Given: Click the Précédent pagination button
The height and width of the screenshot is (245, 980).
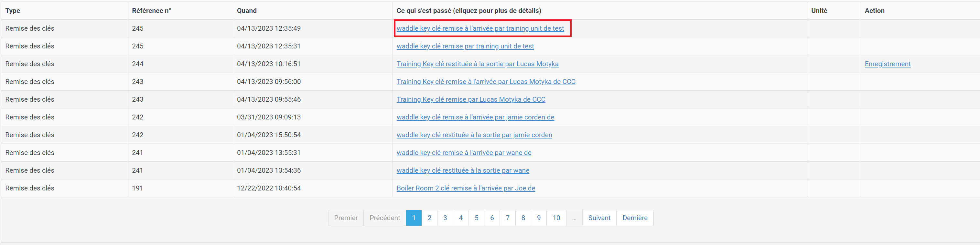Looking at the screenshot, I should pos(385,218).
